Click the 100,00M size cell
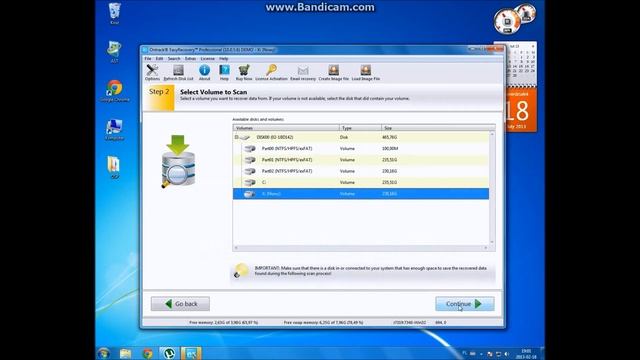 pos(390,149)
